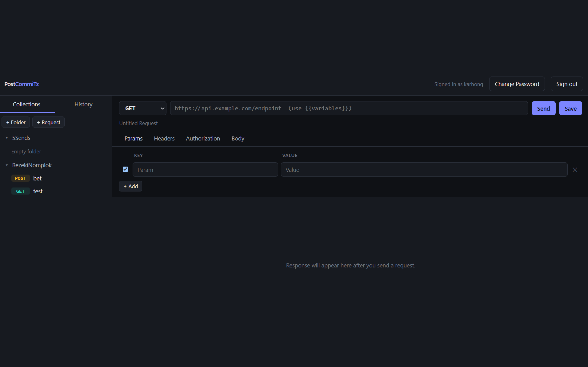This screenshot has width=588, height=367.
Task: Focus the Value input field
Action: (424, 170)
